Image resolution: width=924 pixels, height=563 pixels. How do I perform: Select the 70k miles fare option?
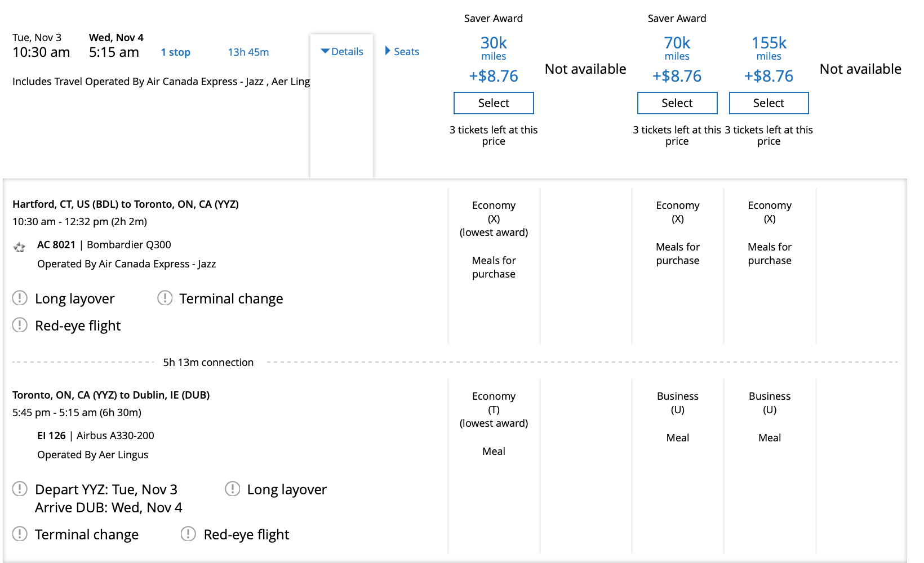click(677, 103)
